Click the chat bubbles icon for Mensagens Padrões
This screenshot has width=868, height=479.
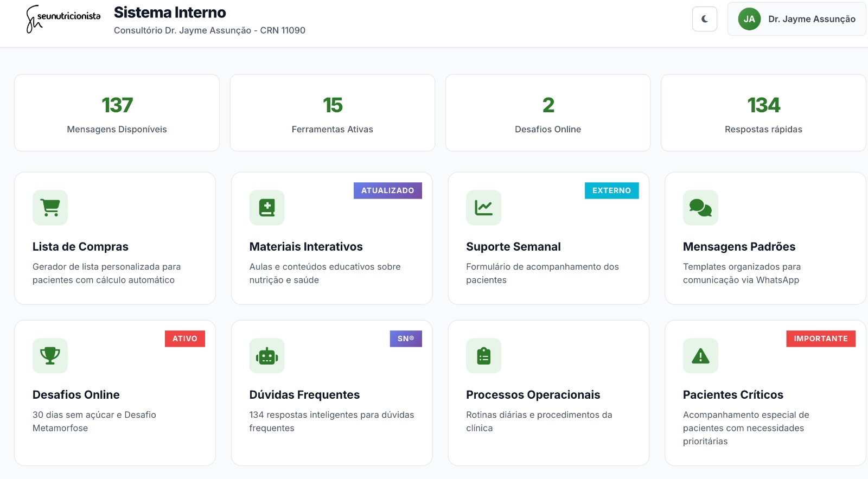click(700, 207)
